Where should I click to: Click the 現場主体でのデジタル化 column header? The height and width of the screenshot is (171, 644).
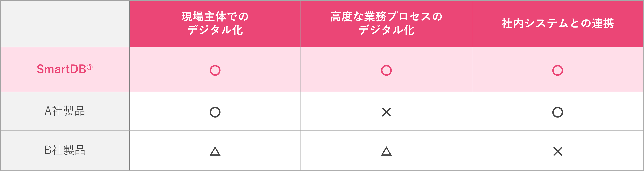point(215,24)
